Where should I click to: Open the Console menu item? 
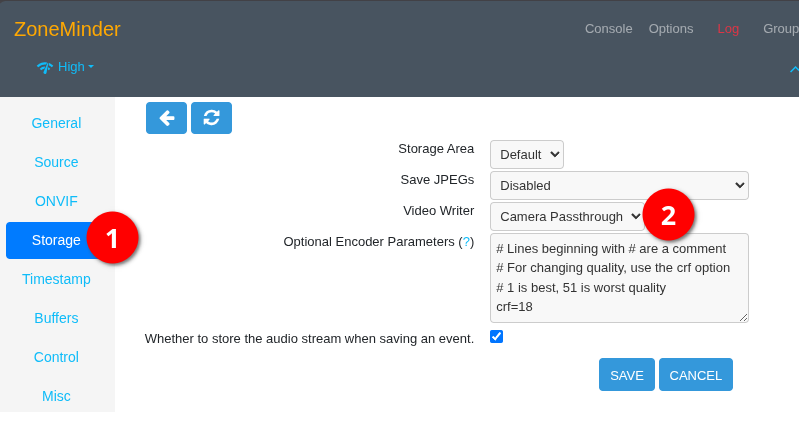click(608, 29)
